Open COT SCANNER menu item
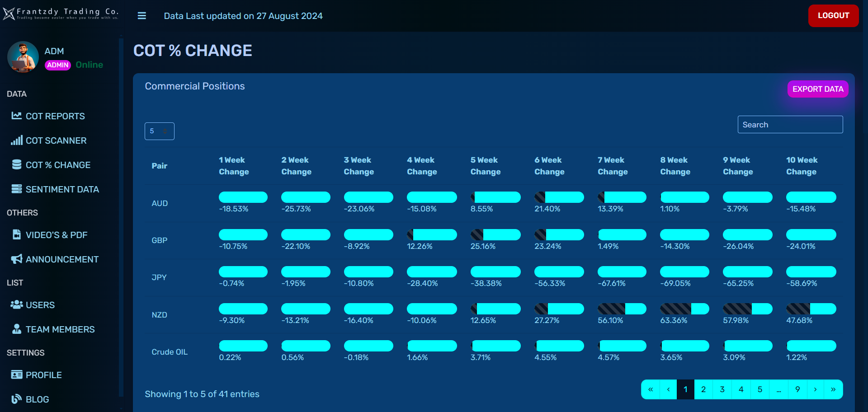The width and height of the screenshot is (868, 412). point(56,140)
